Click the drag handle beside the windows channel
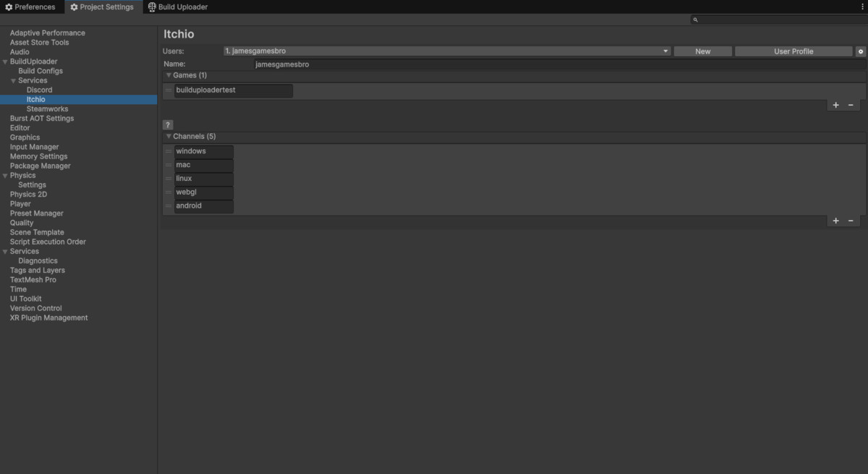 point(169,151)
